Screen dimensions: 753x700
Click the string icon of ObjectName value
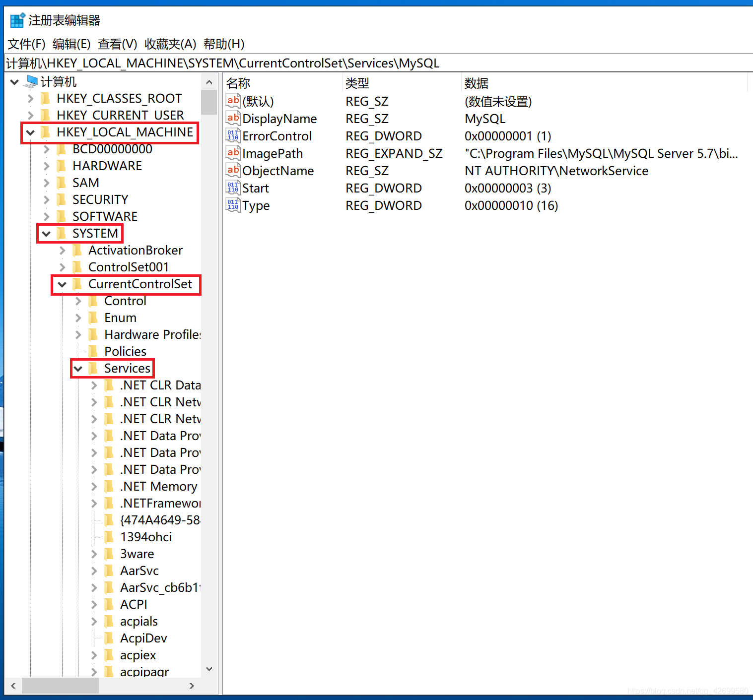tap(233, 170)
